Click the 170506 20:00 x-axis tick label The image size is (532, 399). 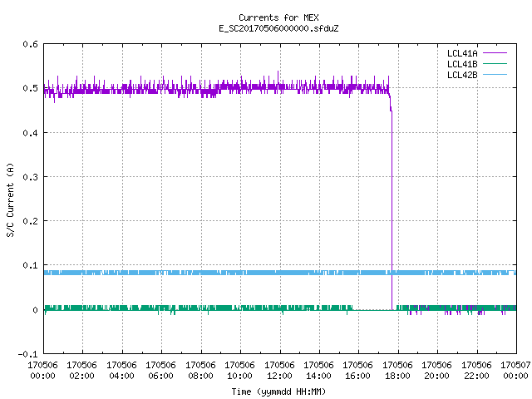pos(436,371)
